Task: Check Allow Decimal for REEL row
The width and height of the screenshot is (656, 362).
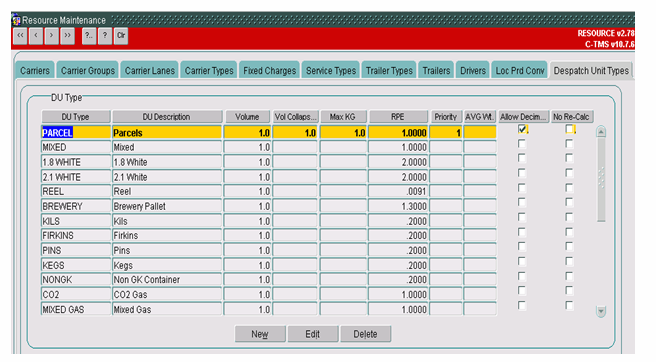Action: tap(522, 187)
